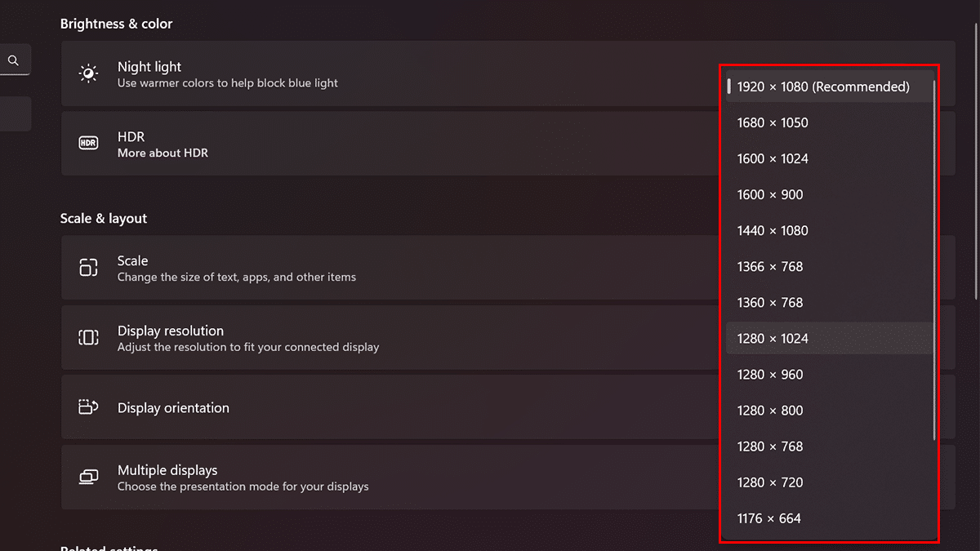Select the highlighted 1280 × 1024 option
The image size is (980, 551).
click(x=773, y=338)
